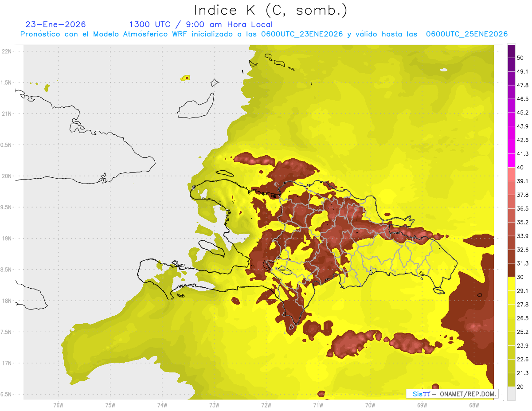Screen dimensions: 532x411
Task: Click legend value '47.8'
Action: click(523, 85)
